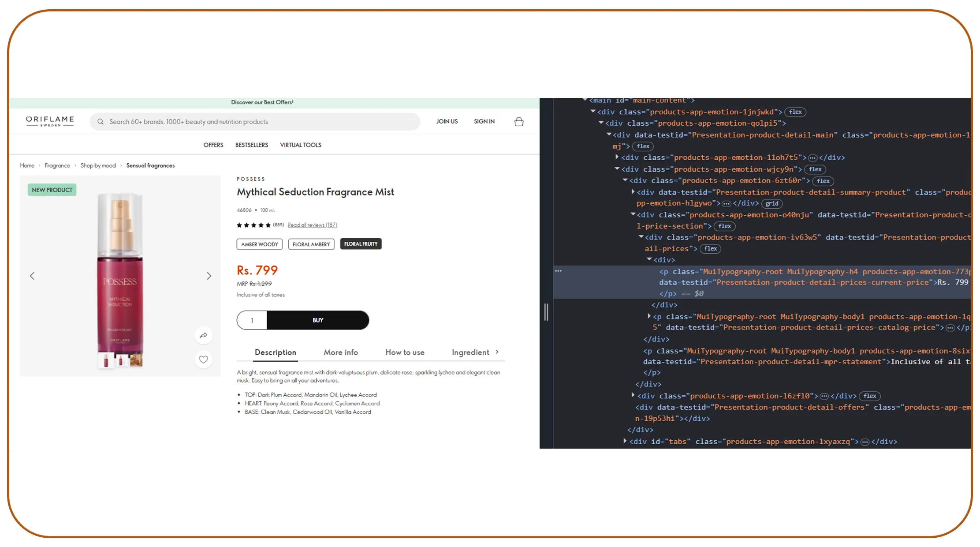980x547 pixels.
Task: Add product to wishlist via heart icon
Action: (x=203, y=360)
